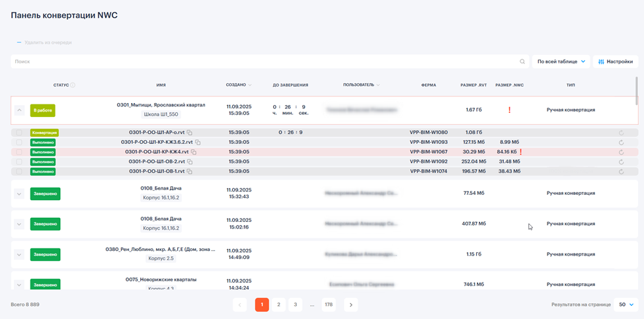Click the red warning icon beside 84.16 Кб
Viewport: 644px width, 319px height.
click(x=521, y=152)
